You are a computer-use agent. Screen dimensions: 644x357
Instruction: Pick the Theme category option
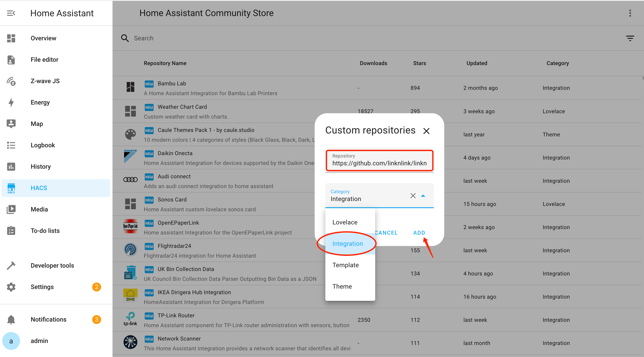click(342, 286)
